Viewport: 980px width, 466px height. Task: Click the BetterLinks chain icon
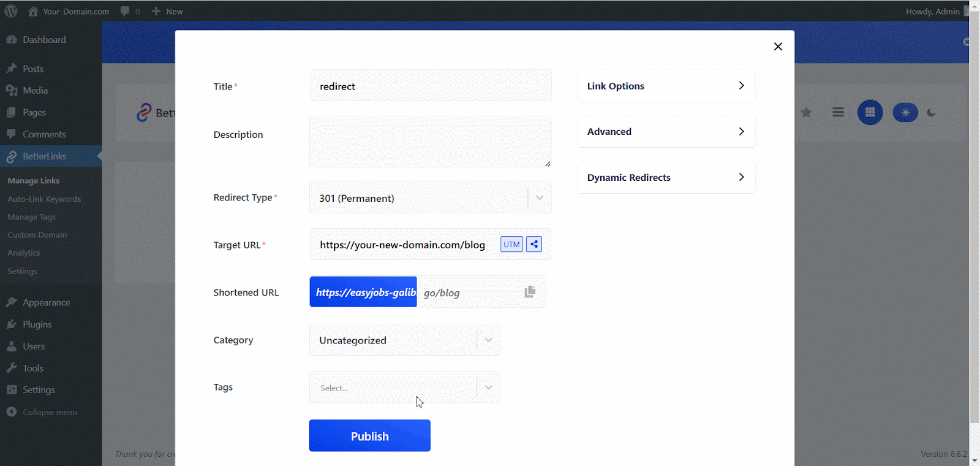pyautogui.click(x=11, y=157)
